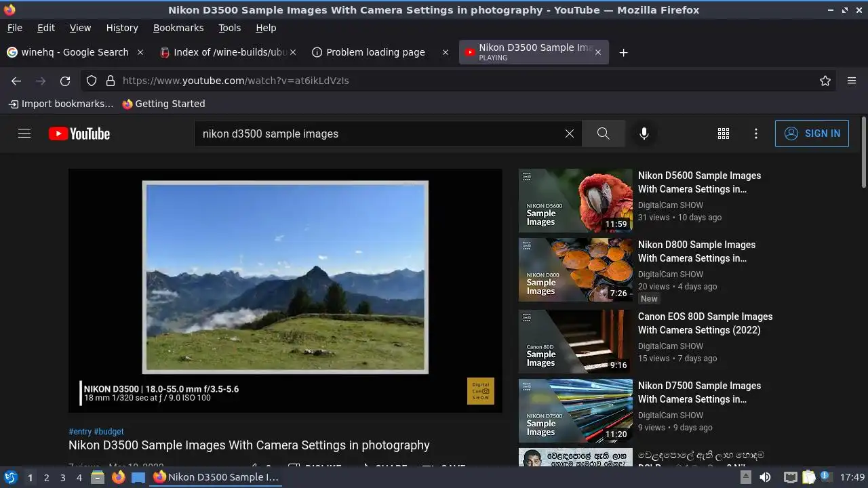Open the desktop start menu icon
This screenshot has height=488, width=868.
[11, 477]
